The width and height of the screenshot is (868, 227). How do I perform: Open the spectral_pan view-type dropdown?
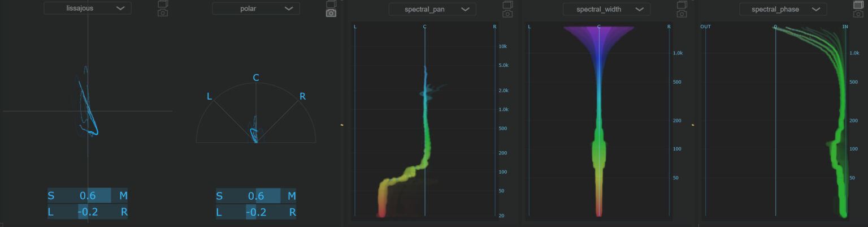[432, 9]
